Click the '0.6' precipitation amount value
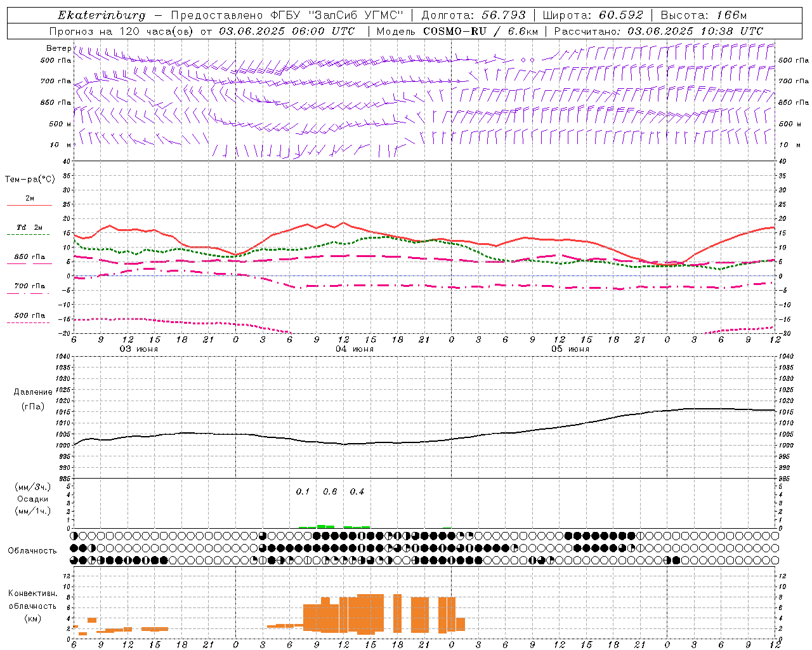 pos(330,491)
